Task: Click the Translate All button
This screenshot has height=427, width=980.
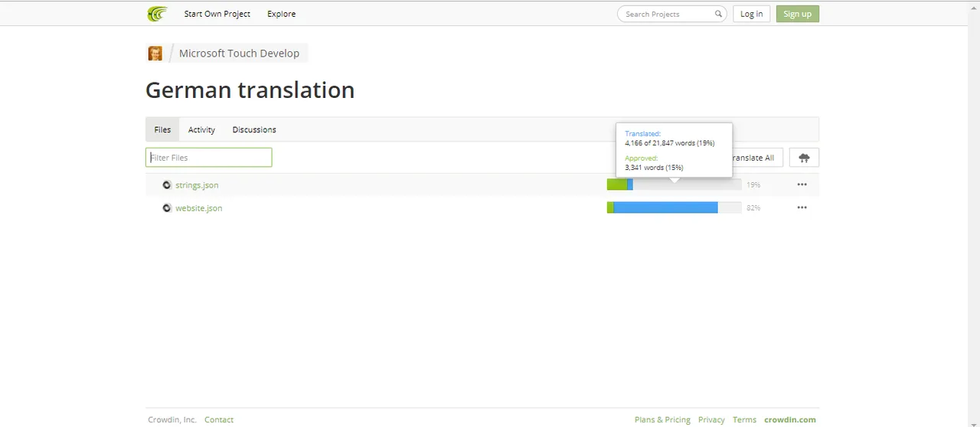Action: point(757,158)
